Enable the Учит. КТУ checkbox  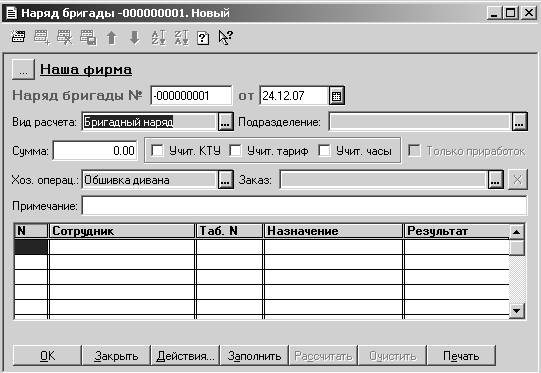pyautogui.click(x=158, y=150)
